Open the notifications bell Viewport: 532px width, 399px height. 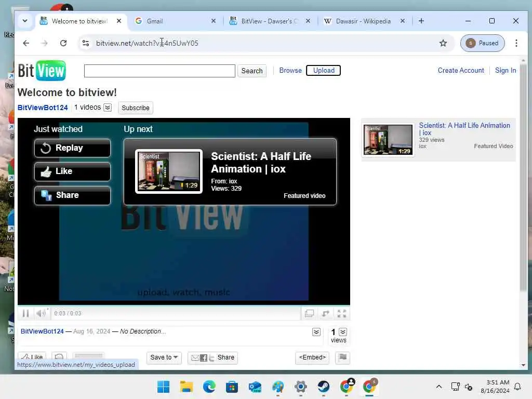tap(517, 387)
